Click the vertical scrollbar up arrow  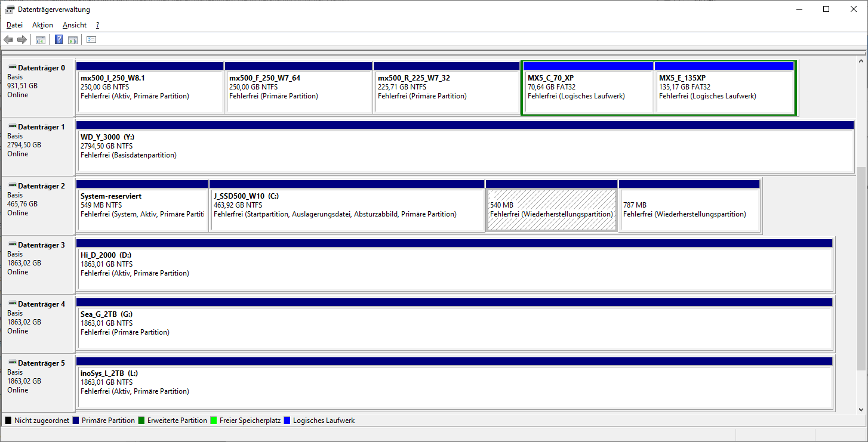[x=861, y=61]
